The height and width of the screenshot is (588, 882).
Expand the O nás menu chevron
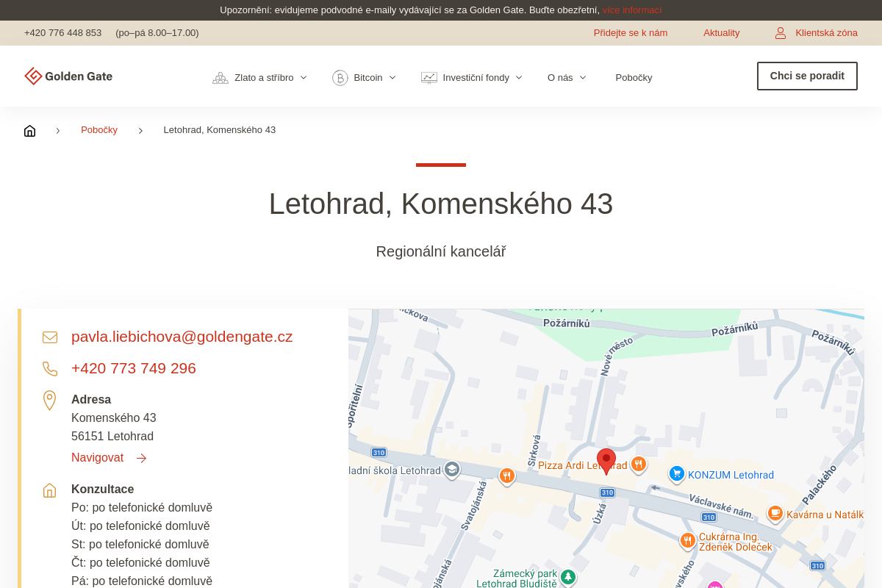pos(583,78)
